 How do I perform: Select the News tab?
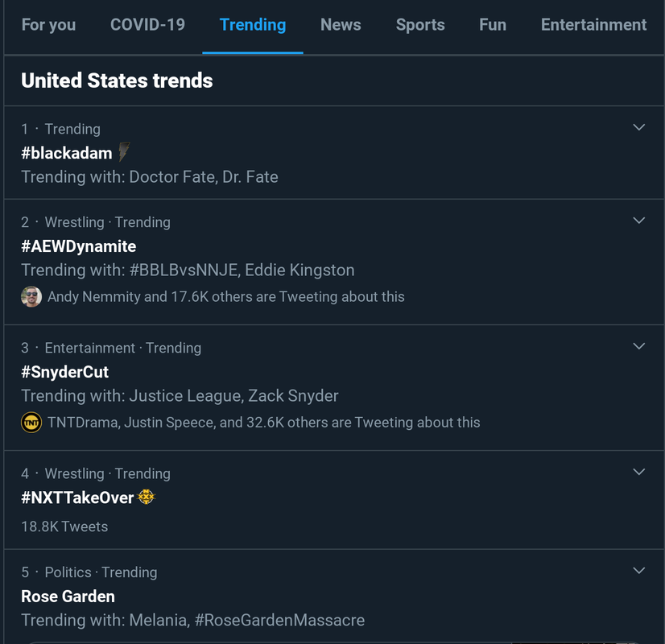341,25
